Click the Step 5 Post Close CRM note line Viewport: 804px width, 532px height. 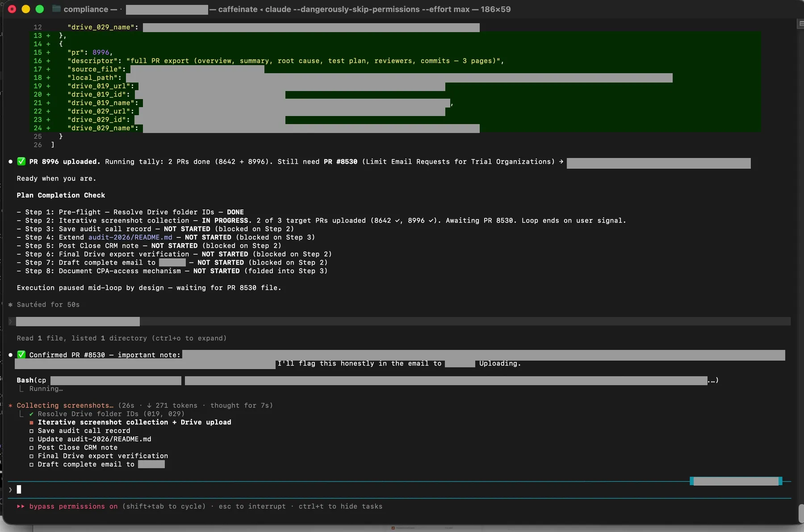[149, 246]
